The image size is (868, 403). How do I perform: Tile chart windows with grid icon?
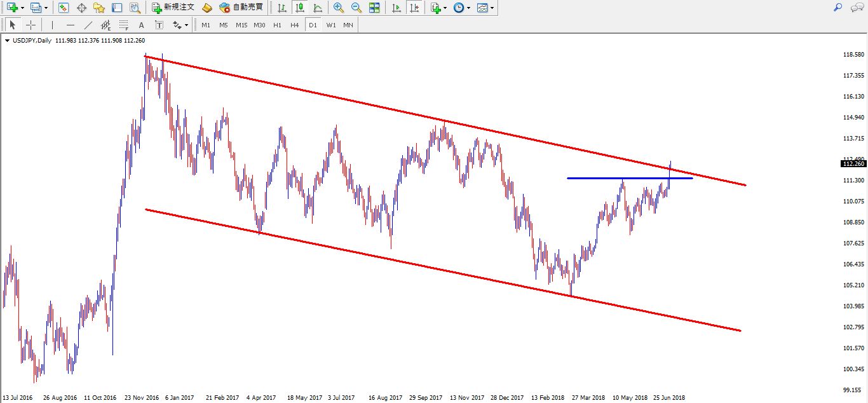pos(374,8)
